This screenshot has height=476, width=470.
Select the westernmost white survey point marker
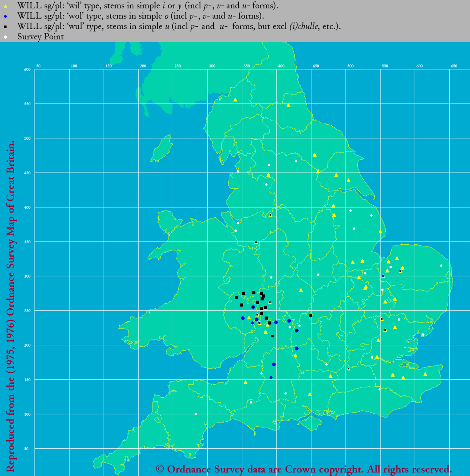[195, 414]
